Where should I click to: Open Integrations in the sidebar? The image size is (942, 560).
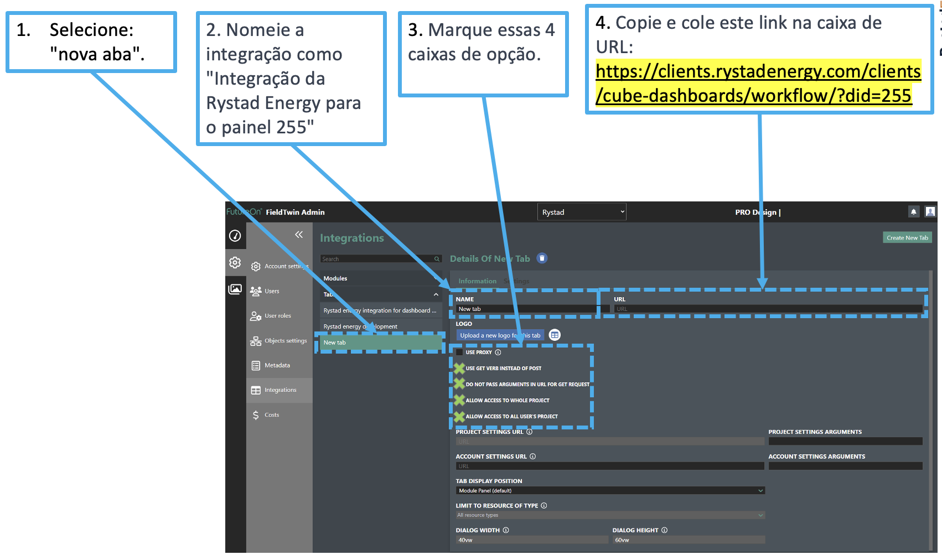tap(280, 390)
